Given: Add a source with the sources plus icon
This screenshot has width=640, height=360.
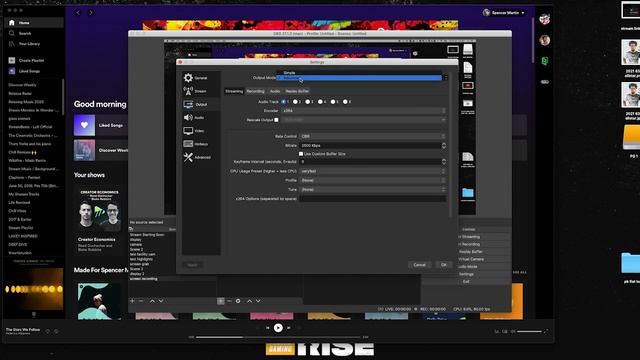Looking at the screenshot, I should click(x=220, y=301).
